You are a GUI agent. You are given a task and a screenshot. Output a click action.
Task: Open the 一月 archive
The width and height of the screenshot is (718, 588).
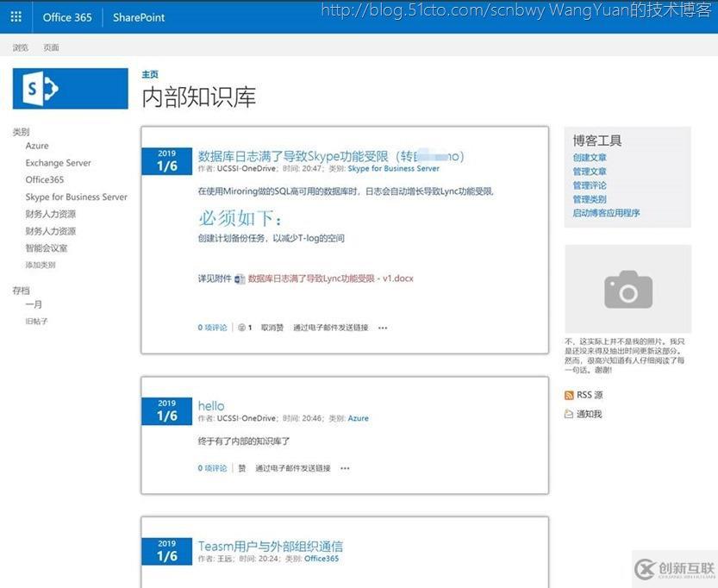(34, 304)
